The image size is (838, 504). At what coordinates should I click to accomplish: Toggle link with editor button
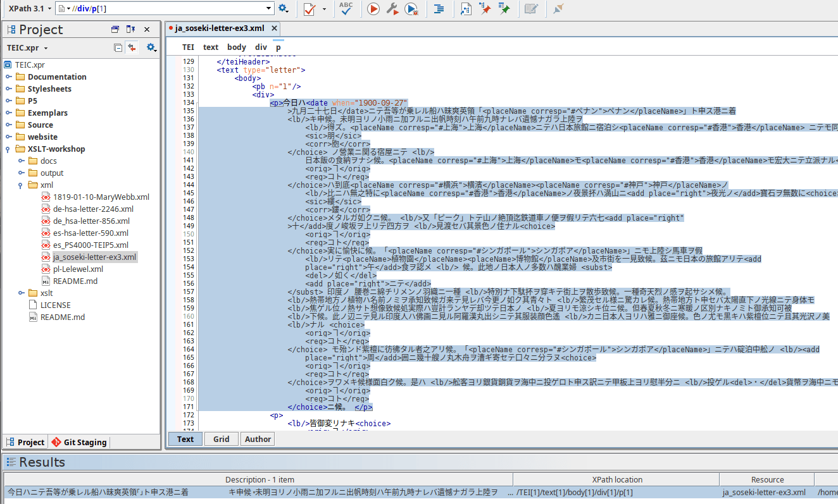point(132,47)
